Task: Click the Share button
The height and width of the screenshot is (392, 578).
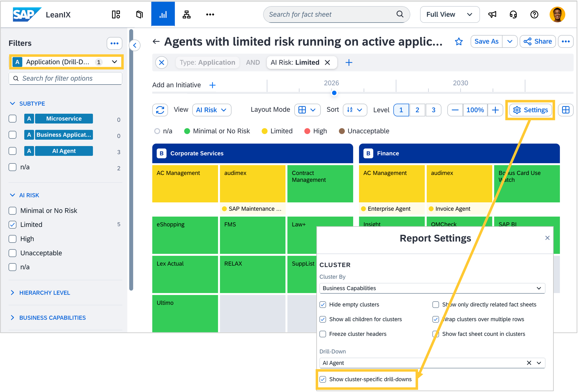Action: [538, 42]
